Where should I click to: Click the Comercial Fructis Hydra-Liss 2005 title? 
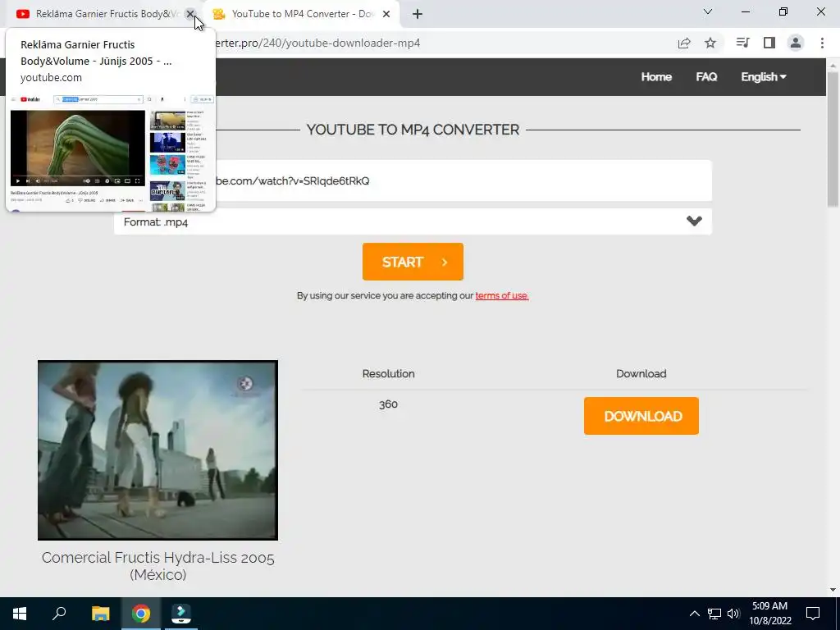(x=158, y=566)
